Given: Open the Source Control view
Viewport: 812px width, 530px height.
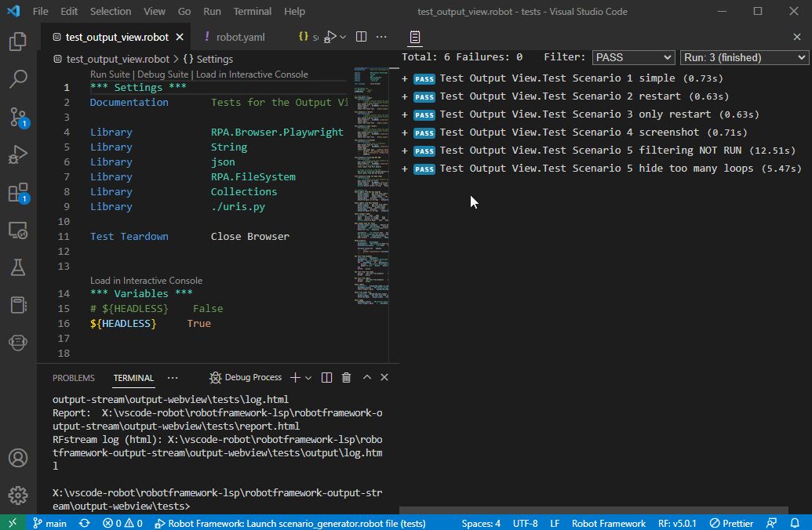Looking at the screenshot, I should [x=18, y=117].
